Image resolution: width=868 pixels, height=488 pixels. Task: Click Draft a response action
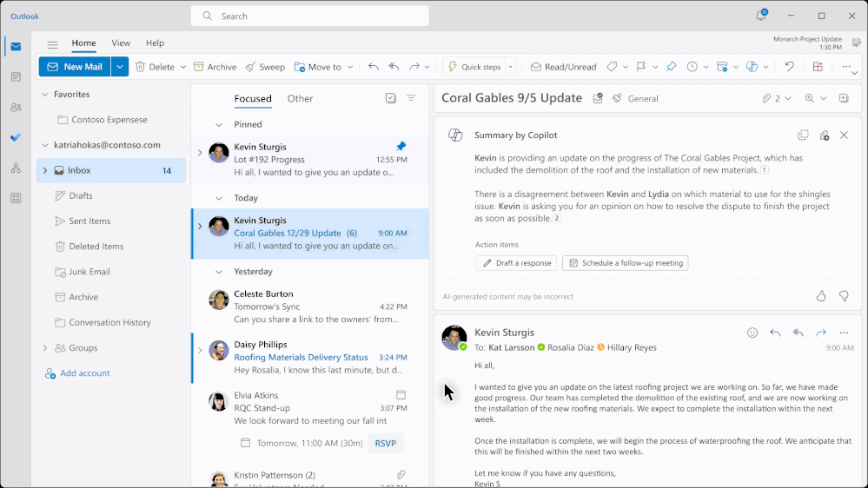coord(516,263)
